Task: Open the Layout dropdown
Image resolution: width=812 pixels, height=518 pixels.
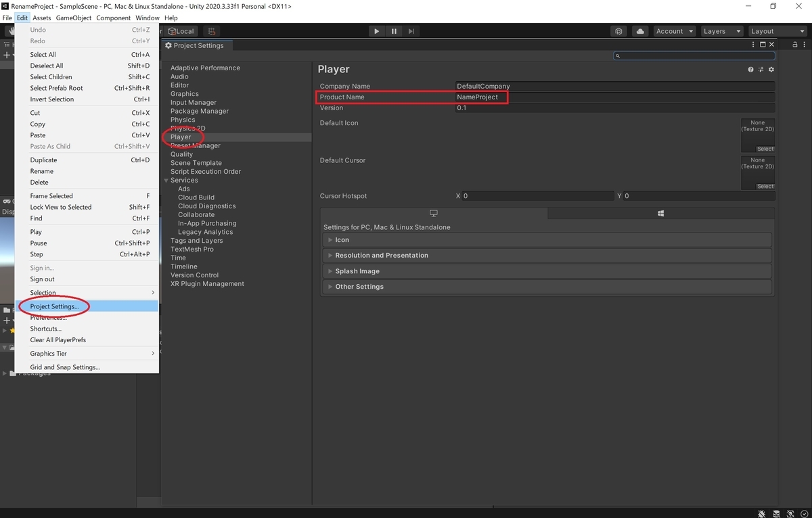Action: [776, 31]
